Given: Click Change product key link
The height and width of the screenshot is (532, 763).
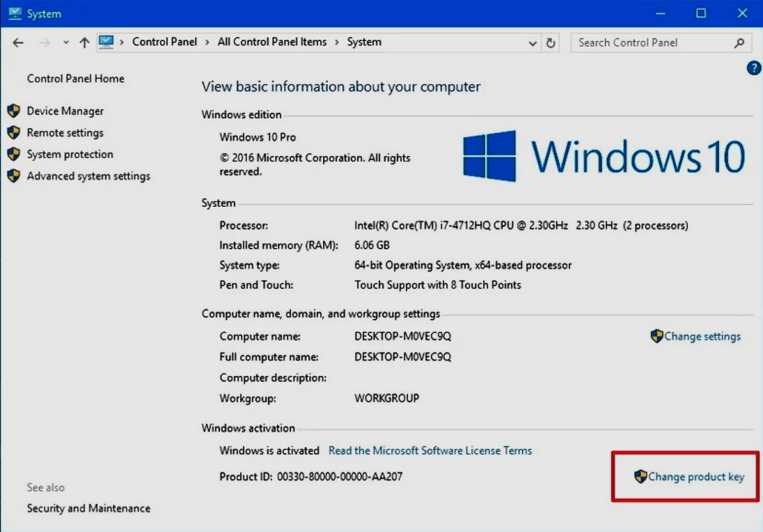Looking at the screenshot, I should pyautogui.click(x=695, y=477).
